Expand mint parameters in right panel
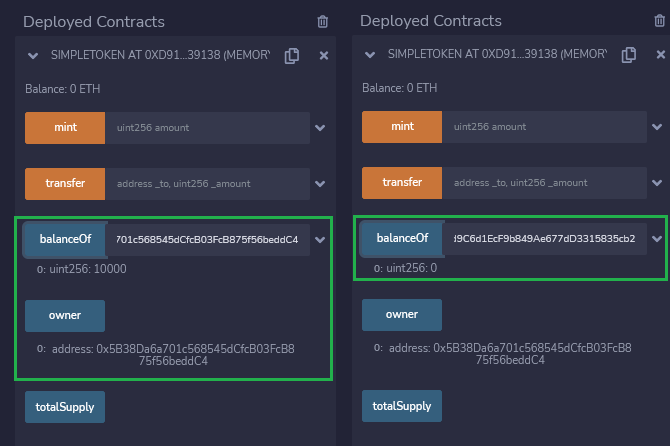 (x=657, y=127)
